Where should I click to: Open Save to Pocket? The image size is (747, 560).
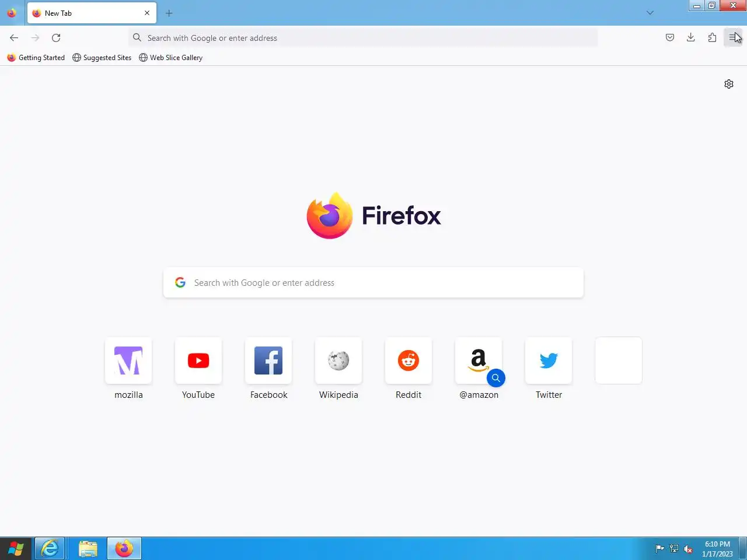pos(670,38)
